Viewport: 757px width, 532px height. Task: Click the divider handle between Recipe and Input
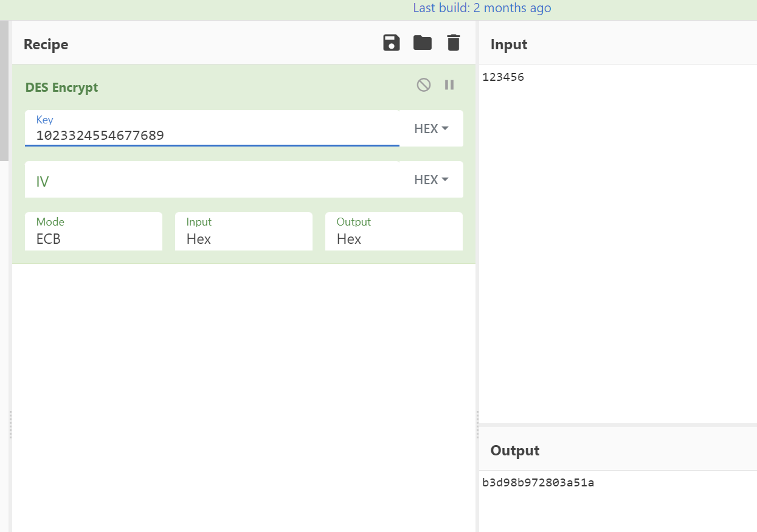pyautogui.click(x=477, y=424)
